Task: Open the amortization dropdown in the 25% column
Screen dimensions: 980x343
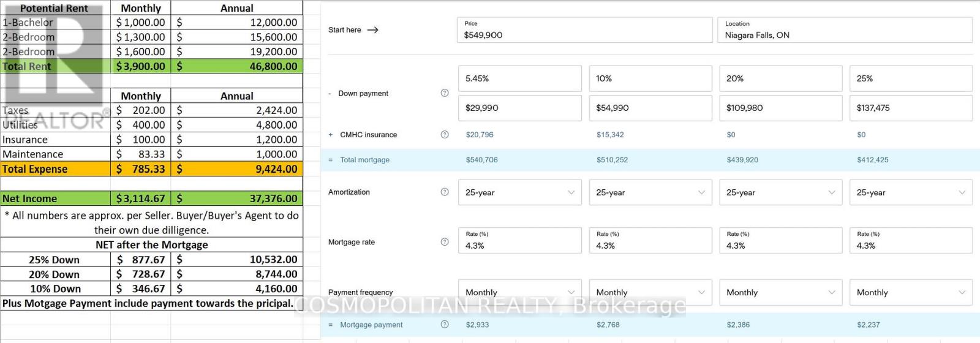Action: pos(910,192)
